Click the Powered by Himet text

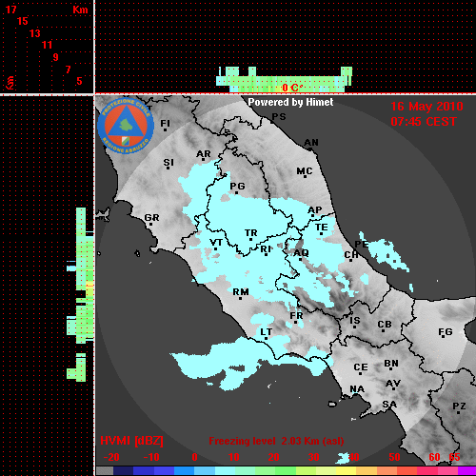(290, 102)
